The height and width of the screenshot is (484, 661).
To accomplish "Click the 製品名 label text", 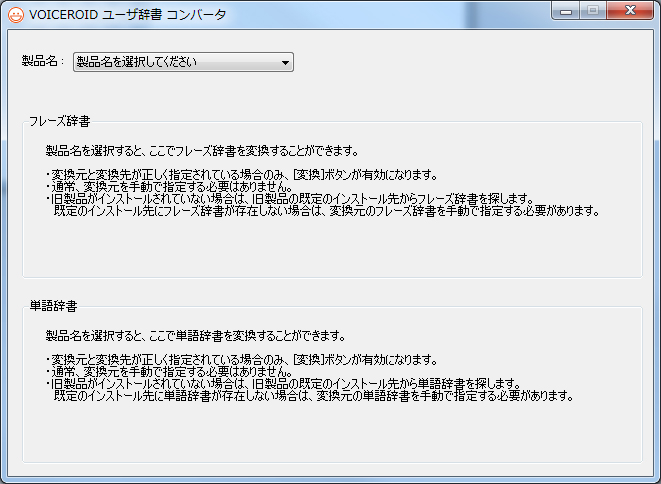I will (x=42, y=61).
